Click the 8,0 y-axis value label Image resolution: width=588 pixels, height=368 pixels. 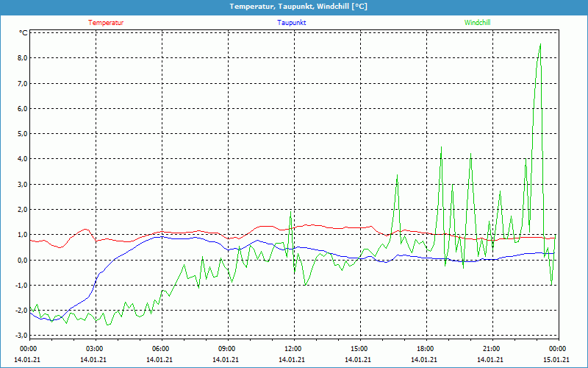point(22,58)
